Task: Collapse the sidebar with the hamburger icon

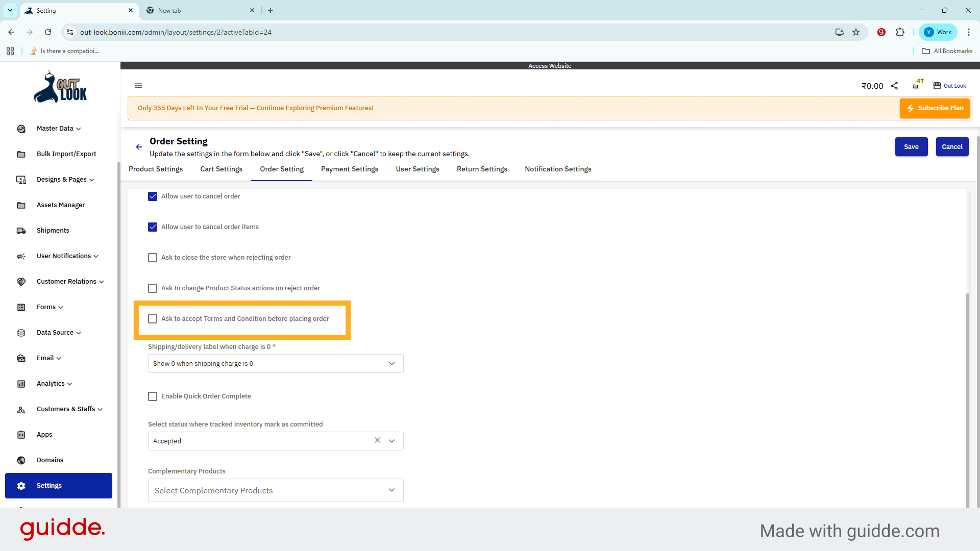Action: pos(138,85)
